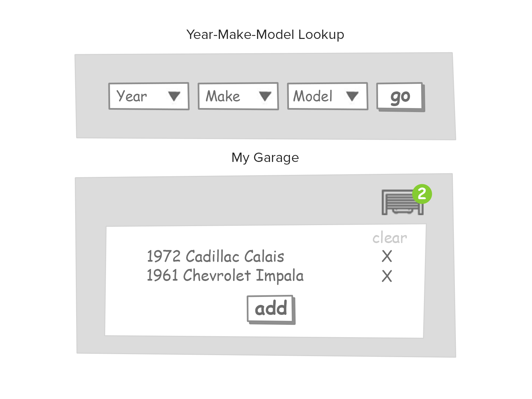532x399 pixels.
Task: Remove the 1961 Chevrolet Impala with X
Action: click(387, 276)
